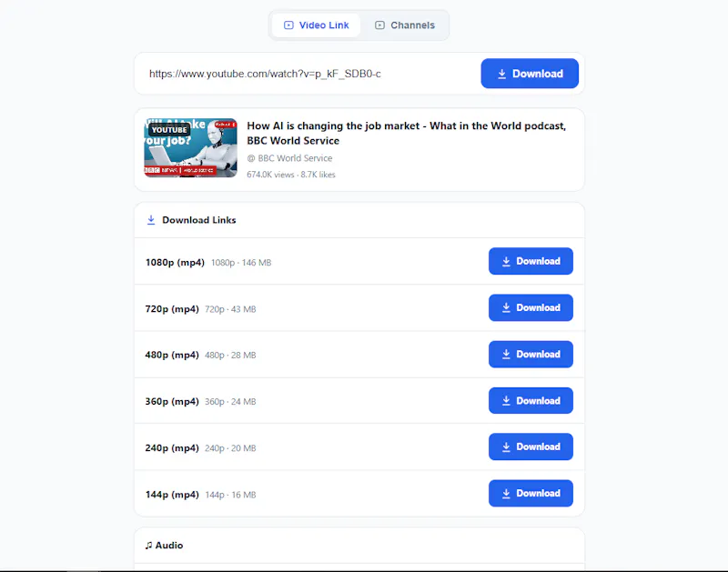Click the '480p · 28 MB' size text
This screenshot has height=572, width=728.
click(230, 355)
